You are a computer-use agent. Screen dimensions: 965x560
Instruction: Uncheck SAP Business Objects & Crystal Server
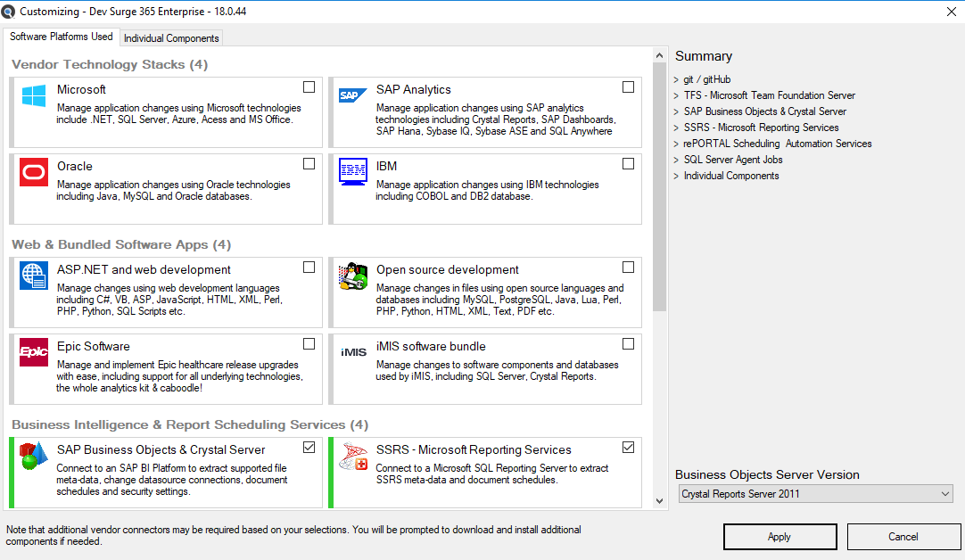(x=309, y=448)
